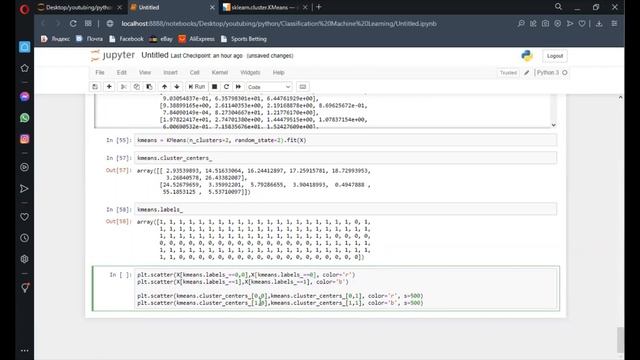640x360 pixels.
Task: Click the code cell containing kmeans.cluster_centers_
Action: click(x=345, y=158)
